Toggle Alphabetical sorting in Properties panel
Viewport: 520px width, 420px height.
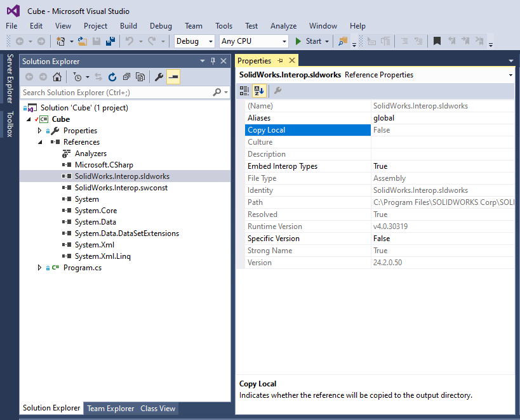[259, 91]
